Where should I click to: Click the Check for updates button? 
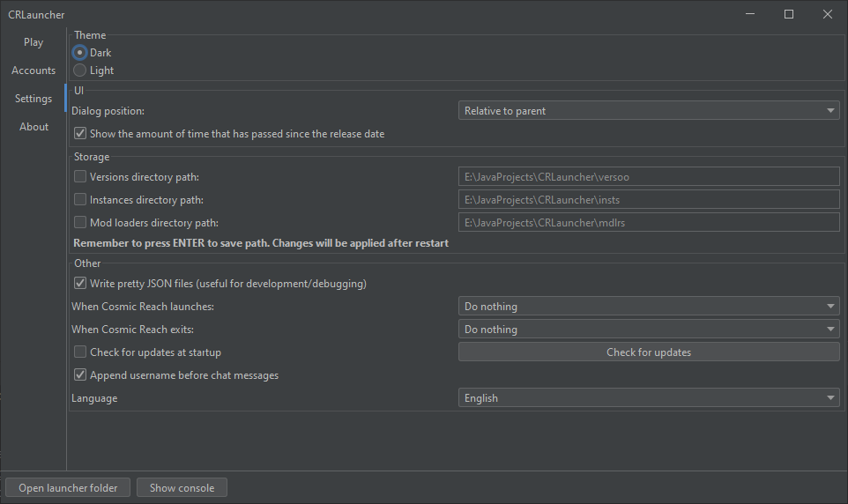[x=649, y=352]
